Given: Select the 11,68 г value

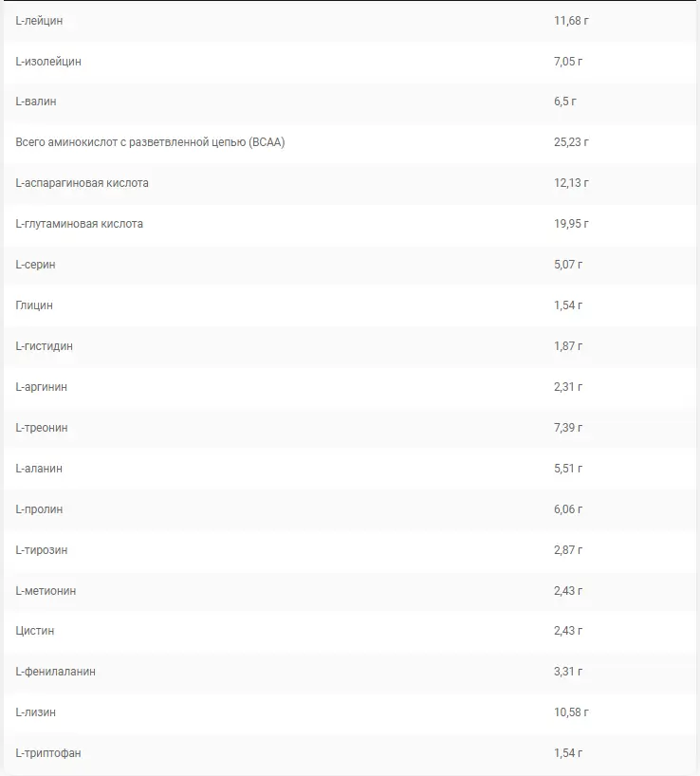Looking at the screenshot, I should pos(570,20).
